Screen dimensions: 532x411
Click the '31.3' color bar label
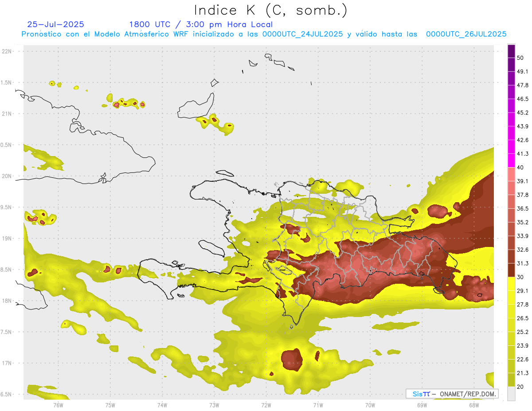522,263
